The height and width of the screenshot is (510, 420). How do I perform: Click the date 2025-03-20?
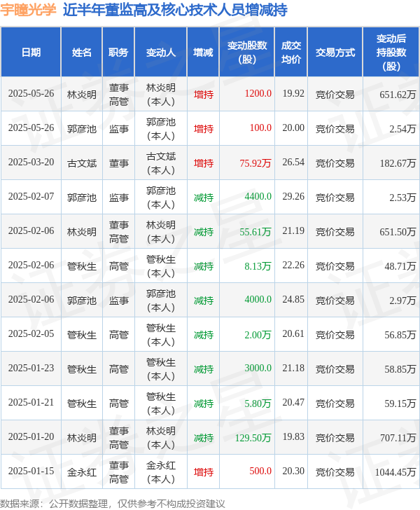pyautogui.click(x=31, y=163)
